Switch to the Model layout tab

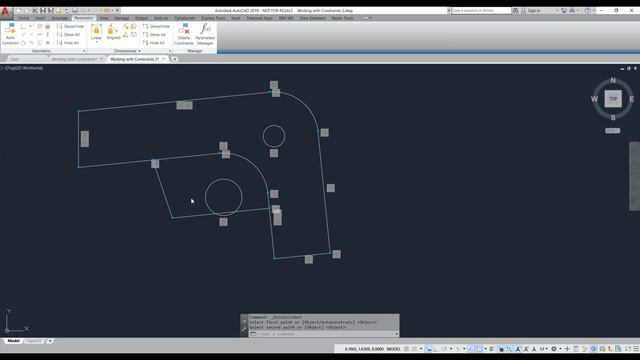click(13, 341)
